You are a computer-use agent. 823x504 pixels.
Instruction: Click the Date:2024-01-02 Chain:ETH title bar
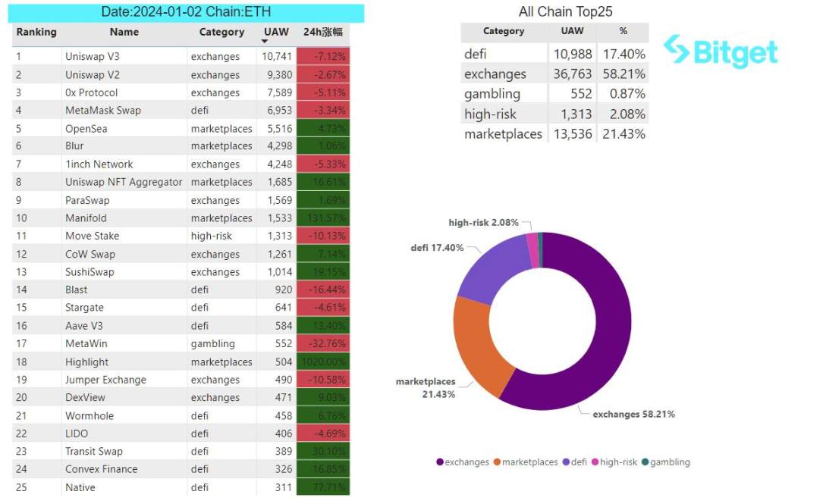(186, 12)
